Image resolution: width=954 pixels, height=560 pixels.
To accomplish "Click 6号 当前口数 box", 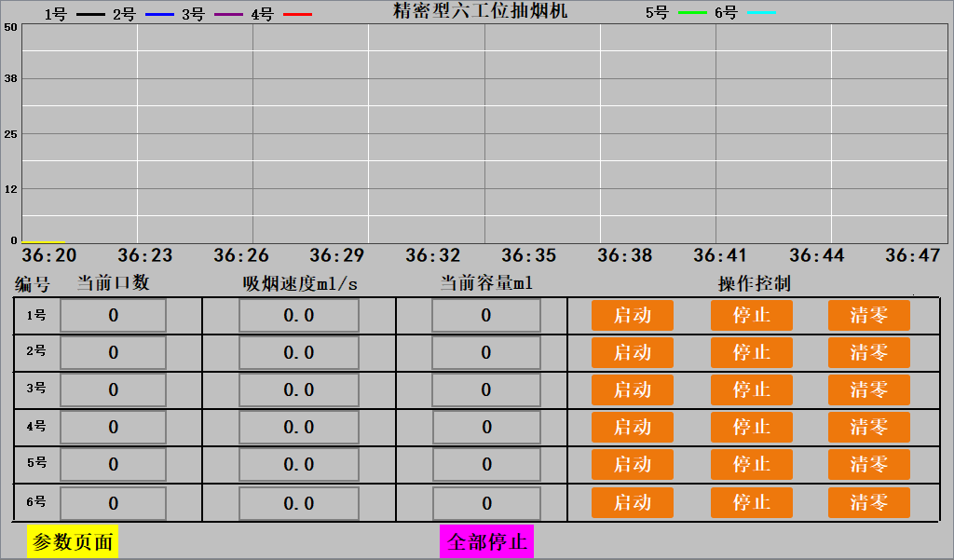I will click(x=113, y=503).
